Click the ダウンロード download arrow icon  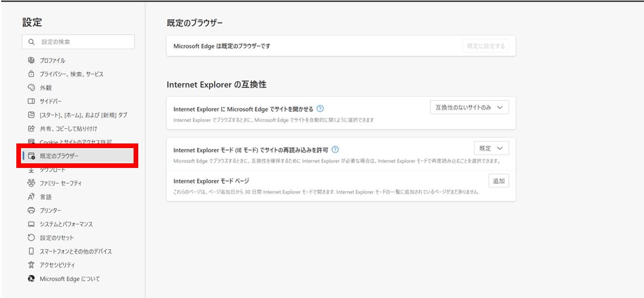point(31,170)
